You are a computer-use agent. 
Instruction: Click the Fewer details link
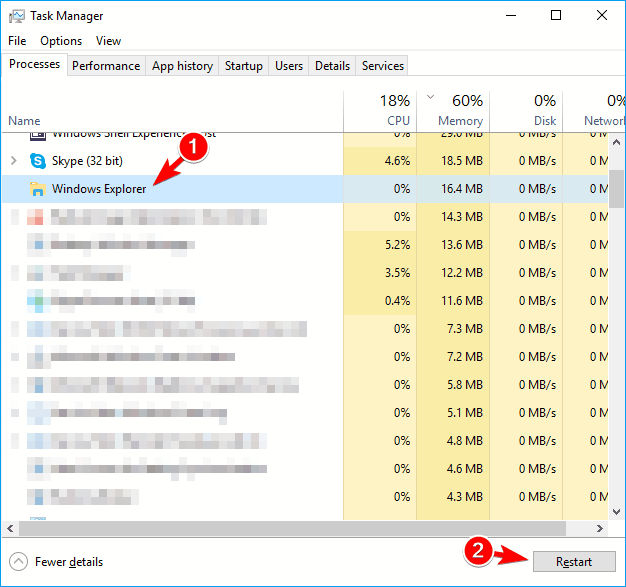tap(69, 562)
